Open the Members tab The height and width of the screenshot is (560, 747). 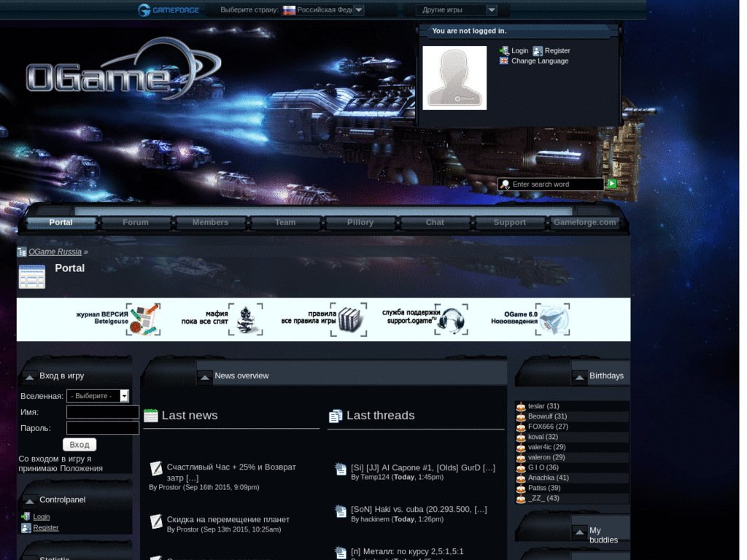[x=211, y=222]
